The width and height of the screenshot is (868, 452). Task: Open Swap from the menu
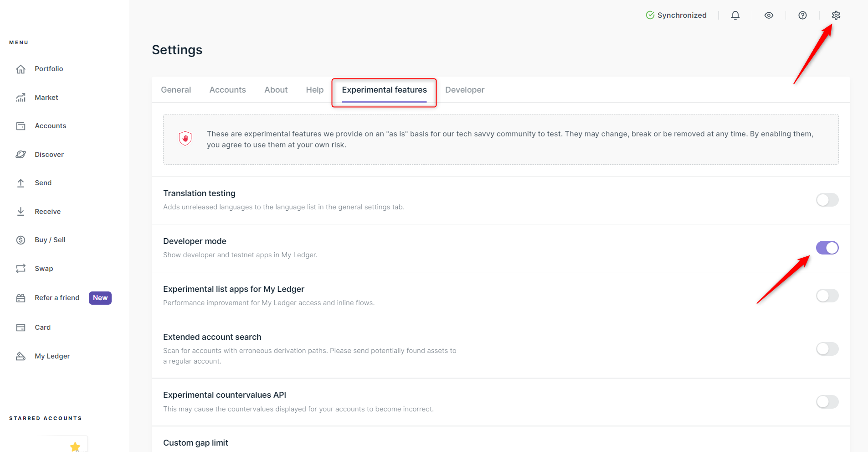(44, 269)
